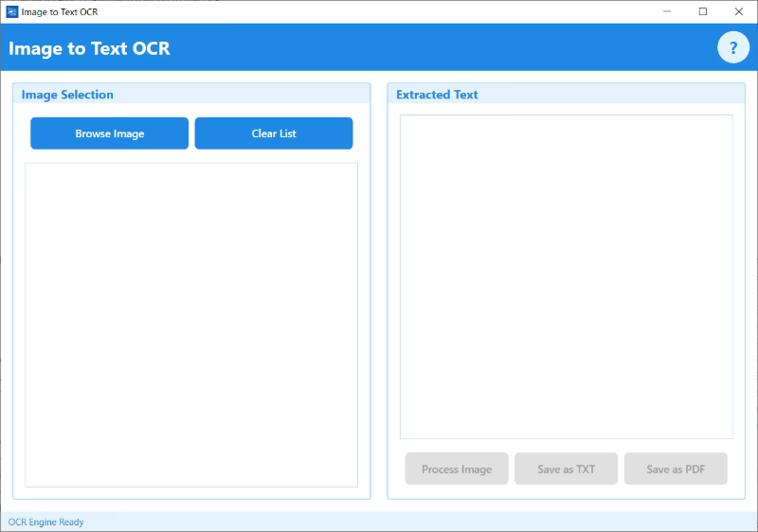The height and width of the screenshot is (532, 758).
Task: Click the empty title bar area before Minimize
Action: pyautogui.click(x=379, y=11)
